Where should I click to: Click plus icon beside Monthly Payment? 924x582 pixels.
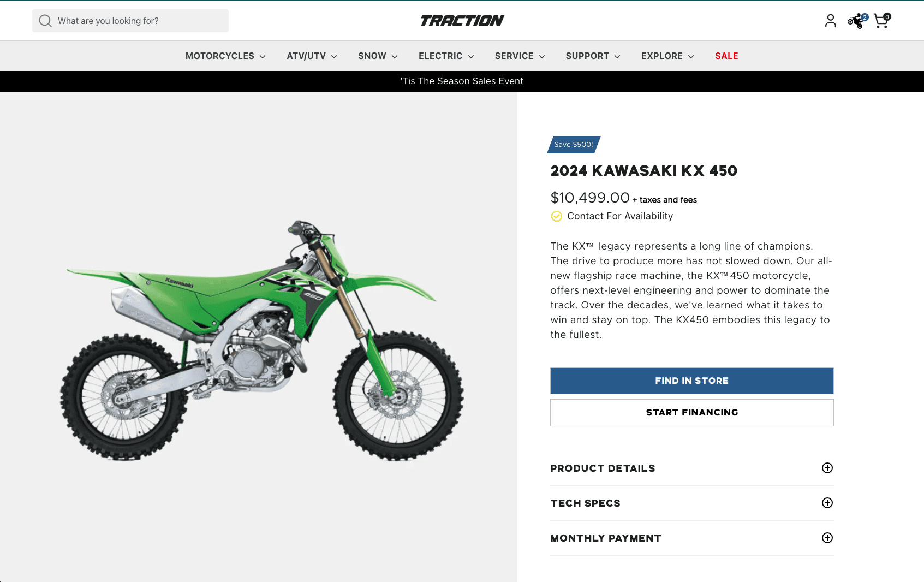pyautogui.click(x=827, y=538)
